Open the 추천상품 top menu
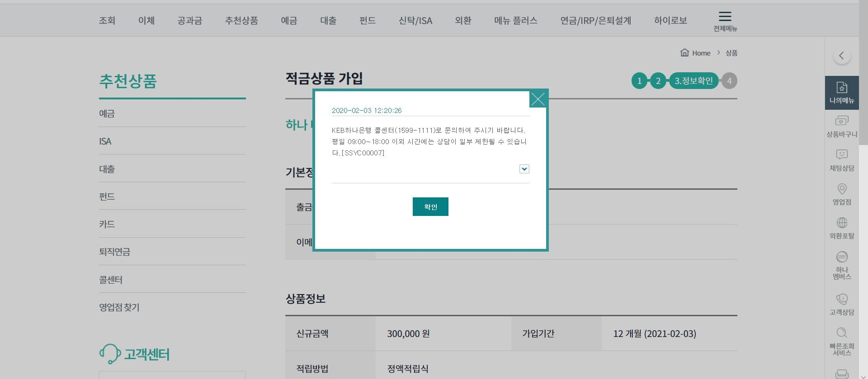Image resolution: width=868 pixels, height=379 pixels. pyautogui.click(x=241, y=20)
